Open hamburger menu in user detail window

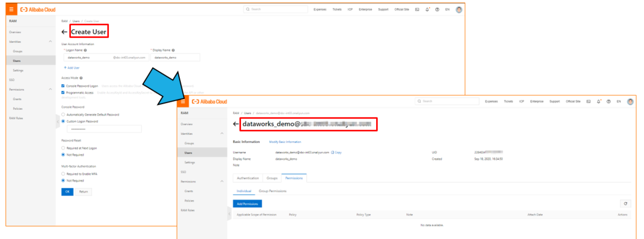coord(183,101)
